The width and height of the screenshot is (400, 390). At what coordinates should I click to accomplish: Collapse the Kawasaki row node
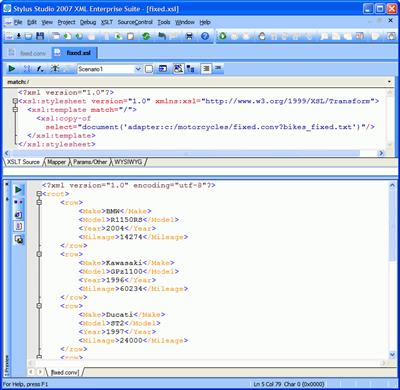coord(39,254)
